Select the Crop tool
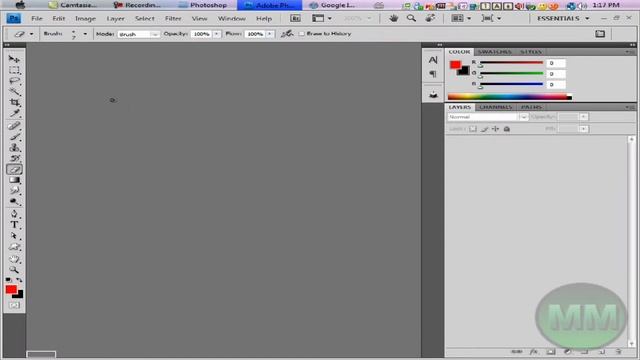Viewport: 640px width, 360px height. coord(14,102)
